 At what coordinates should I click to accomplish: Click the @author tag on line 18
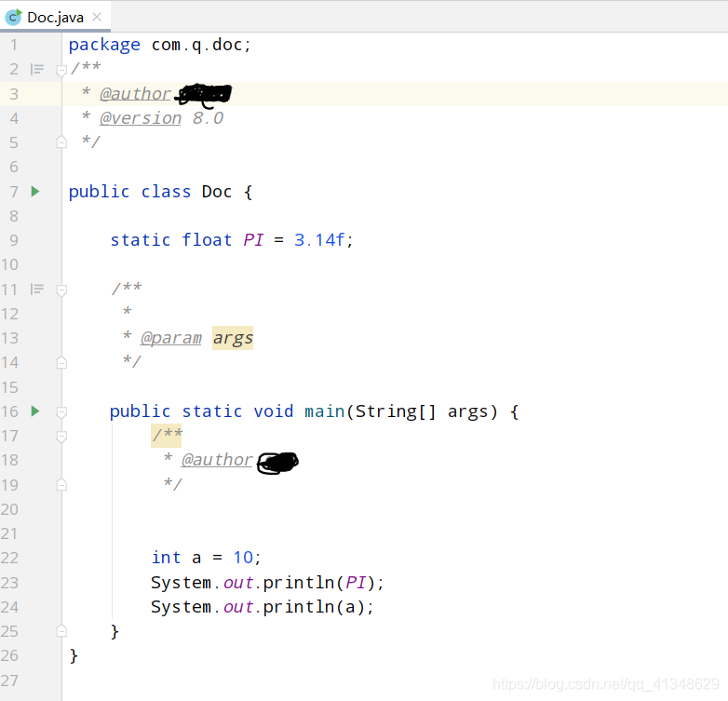[x=217, y=460]
